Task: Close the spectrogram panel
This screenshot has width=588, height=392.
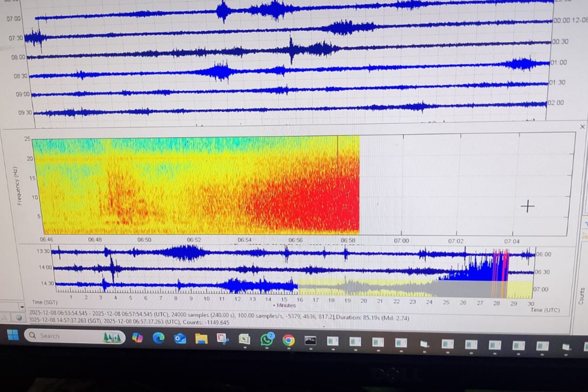Action: tap(583, 127)
